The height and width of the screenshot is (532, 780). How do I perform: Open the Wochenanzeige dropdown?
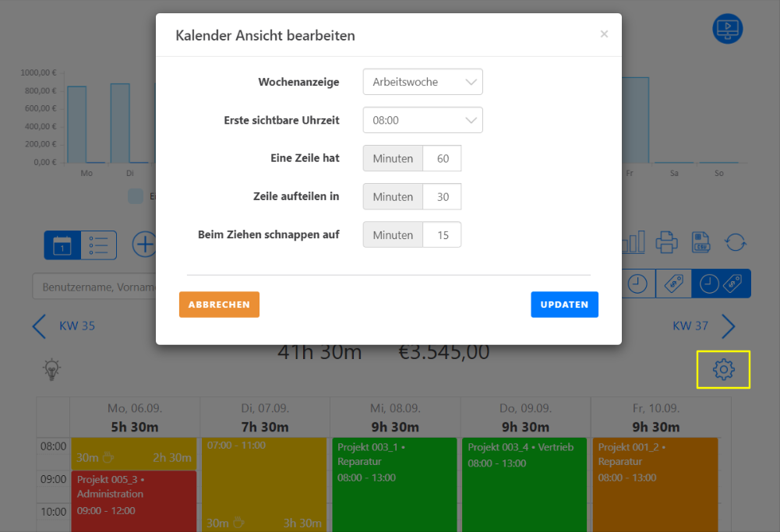coord(422,82)
